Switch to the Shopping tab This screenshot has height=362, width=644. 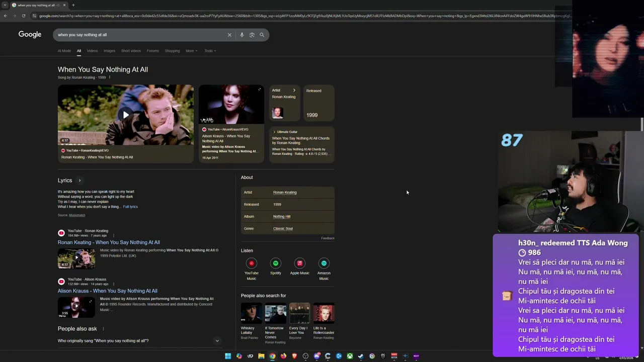pos(172,51)
